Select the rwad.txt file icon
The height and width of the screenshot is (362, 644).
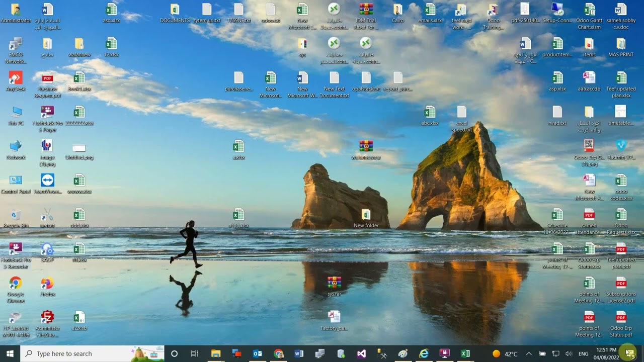point(557,116)
